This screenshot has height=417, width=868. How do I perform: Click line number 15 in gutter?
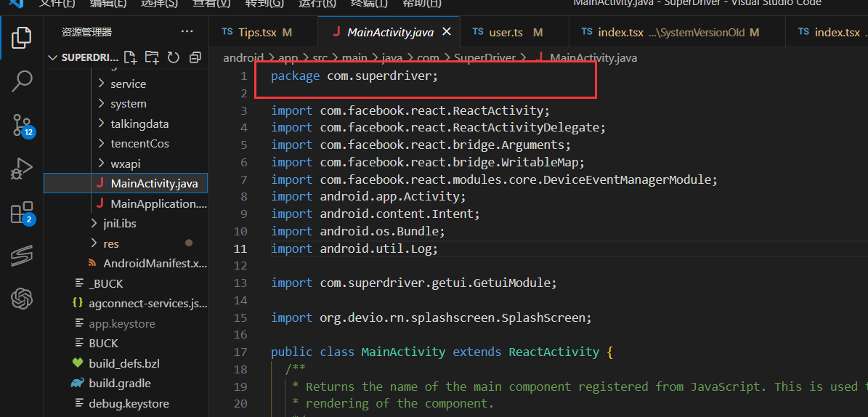[240, 318]
